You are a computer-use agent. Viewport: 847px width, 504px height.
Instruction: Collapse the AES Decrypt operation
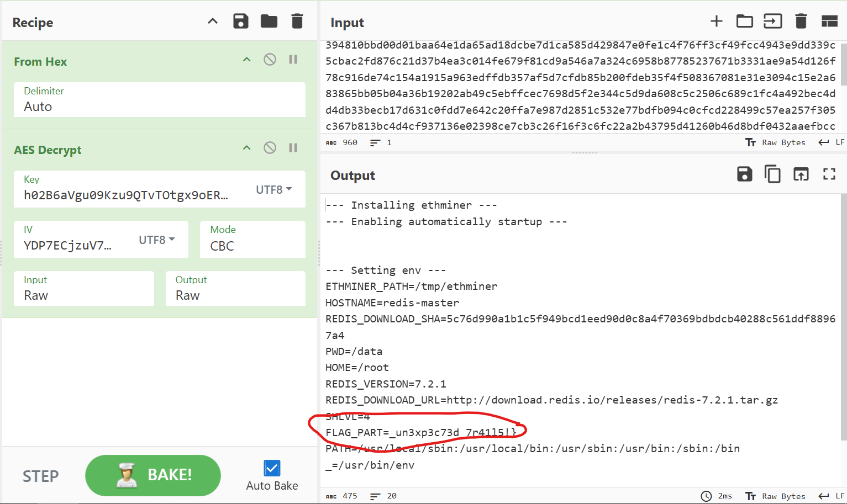coord(247,148)
